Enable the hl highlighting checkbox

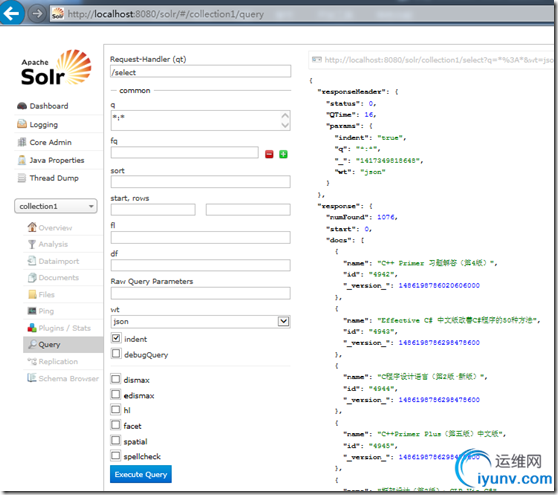(116, 410)
